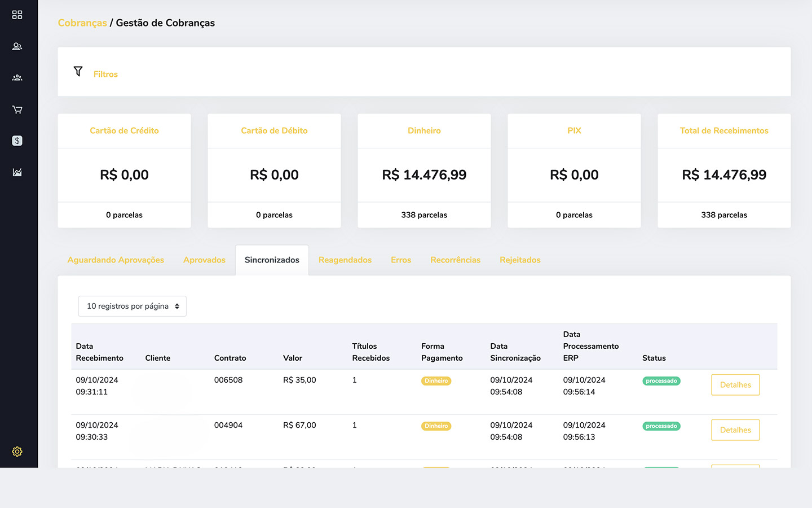Open the settings gear icon
Viewport: 812px width, 508px height.
17,452
